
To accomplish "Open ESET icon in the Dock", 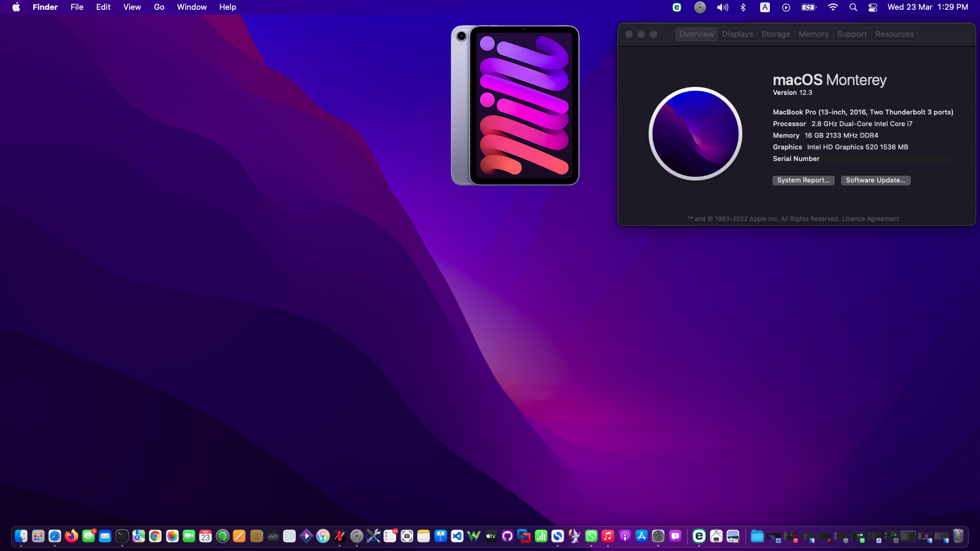I will coord(699,536).
